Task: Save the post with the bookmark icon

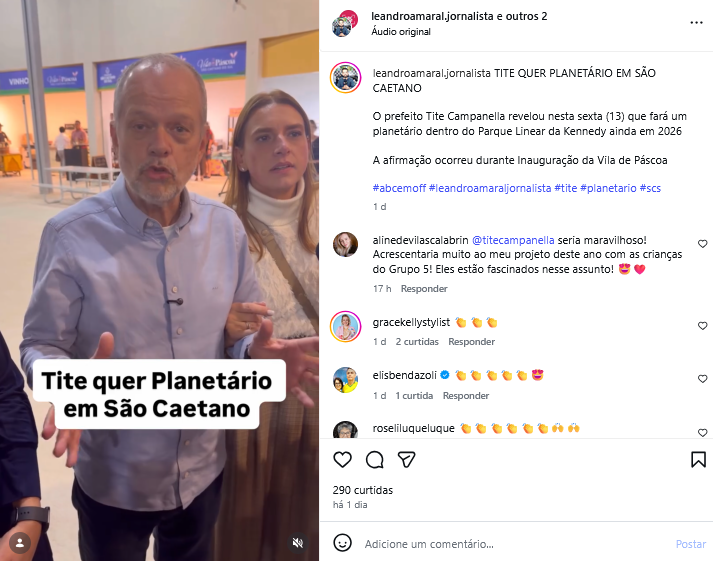Action: [698, 460]
